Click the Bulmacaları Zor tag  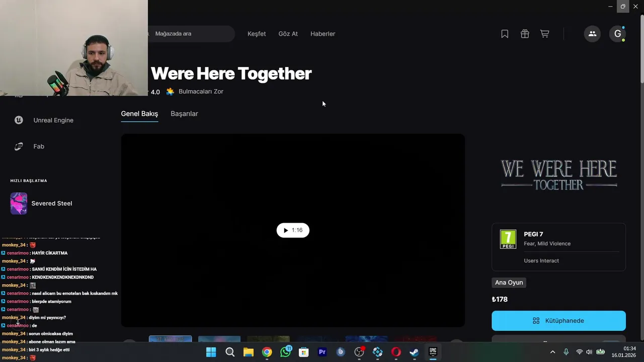(201, 92)
